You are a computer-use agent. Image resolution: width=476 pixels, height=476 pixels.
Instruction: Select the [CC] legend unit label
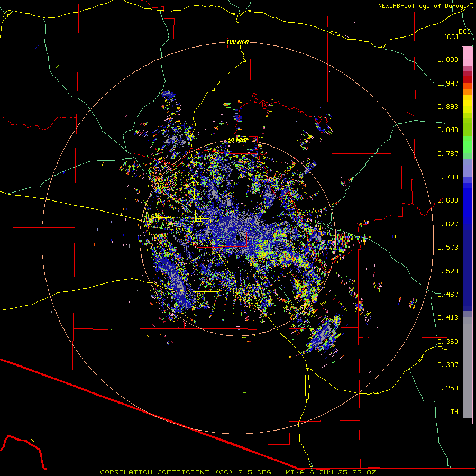tap(452, 36)
